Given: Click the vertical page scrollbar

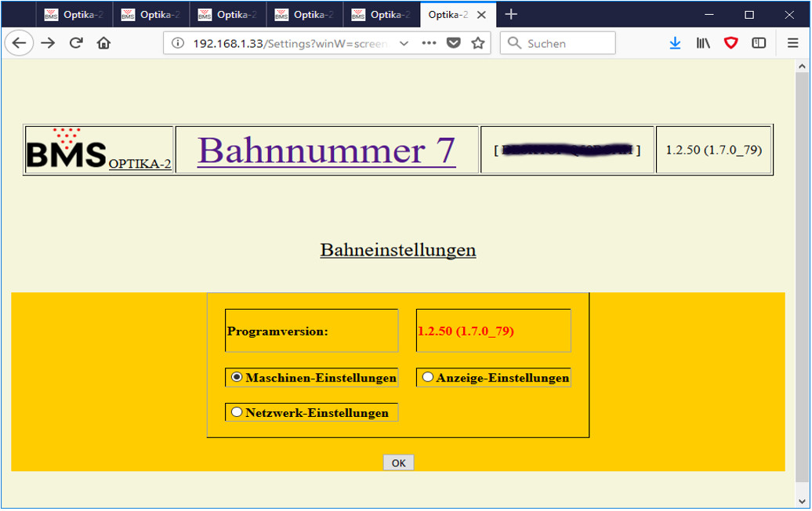Looking at the screenshot, I should [x=802, y=274].
